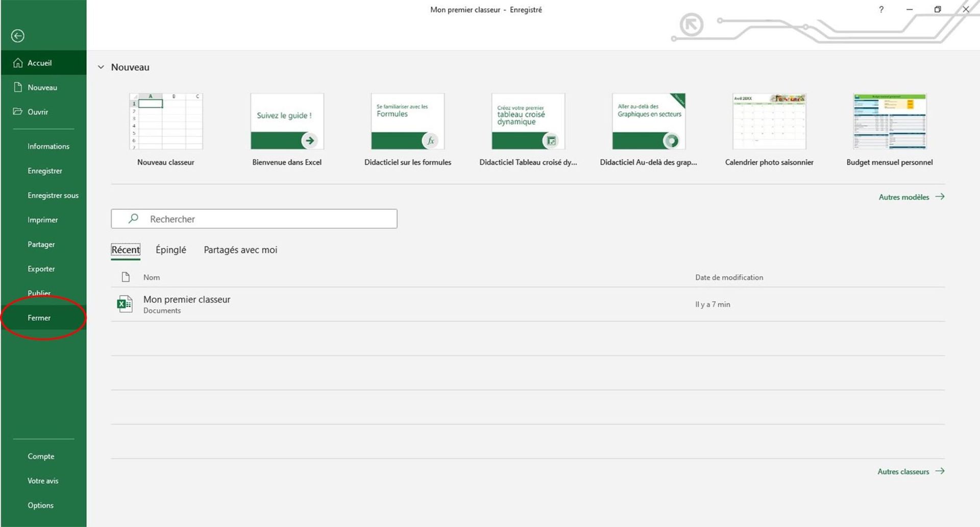Click the Ouvrir folder icon

(x=18, y=111)
